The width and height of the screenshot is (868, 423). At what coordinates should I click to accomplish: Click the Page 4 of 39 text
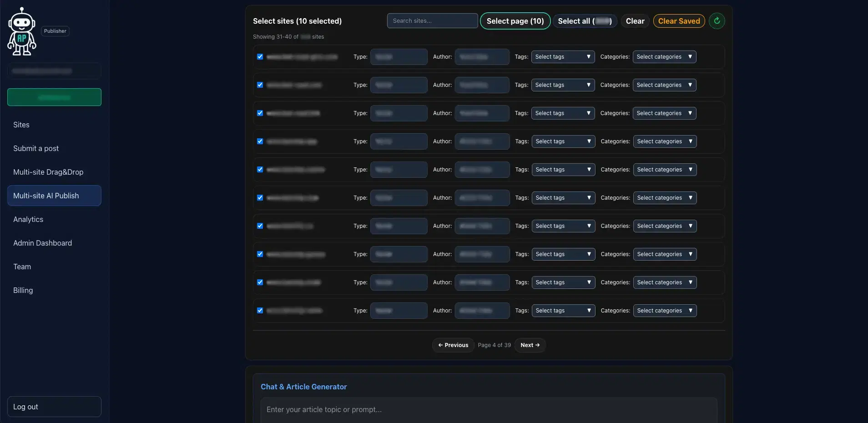[494, 345]
